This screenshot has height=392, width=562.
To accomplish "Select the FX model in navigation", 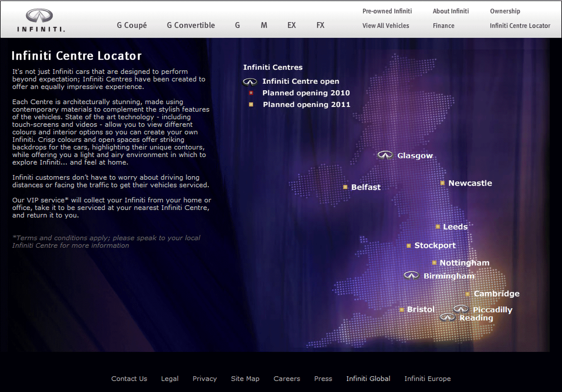I will (320, 25).
